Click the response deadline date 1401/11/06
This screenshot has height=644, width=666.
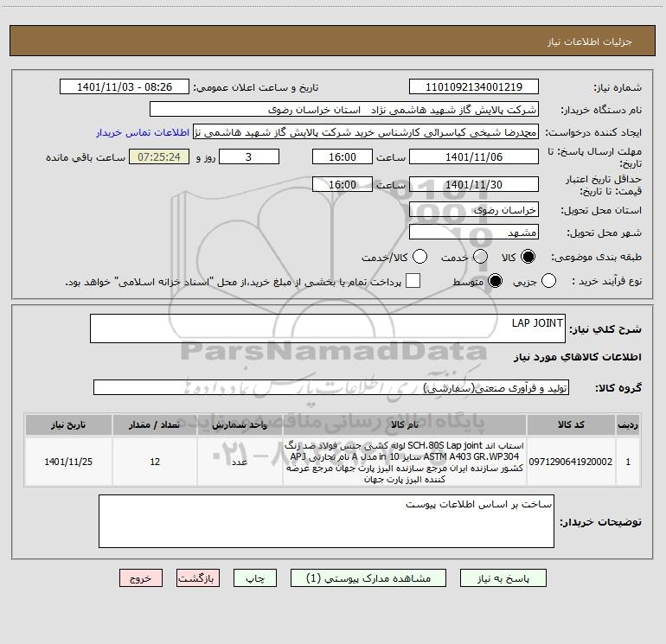(x=474, y=157)
